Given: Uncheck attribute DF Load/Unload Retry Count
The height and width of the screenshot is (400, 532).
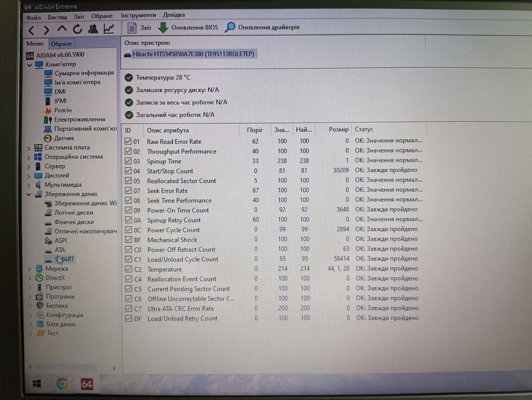Looking at the screenshot, I should (128, 318).
